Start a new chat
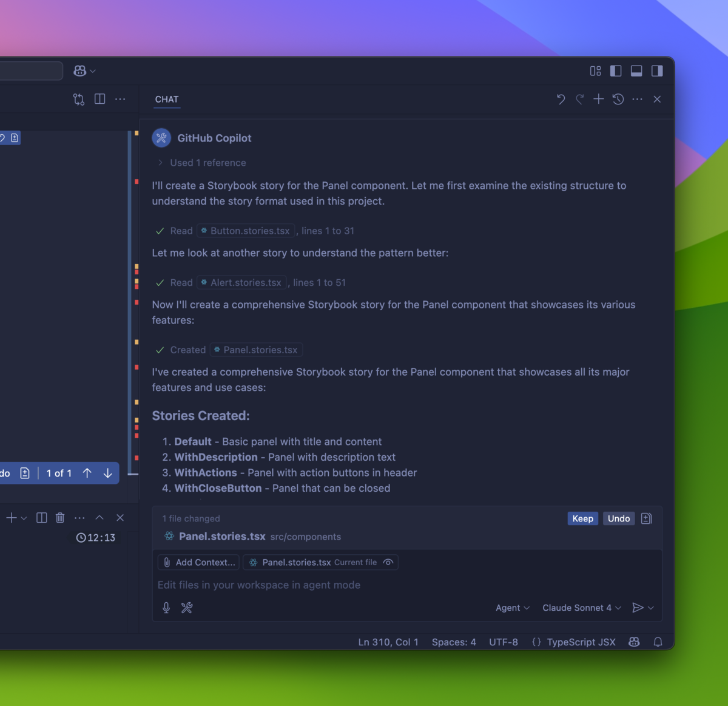The height and width of the screenshot is (706, 728). point(599,99)
